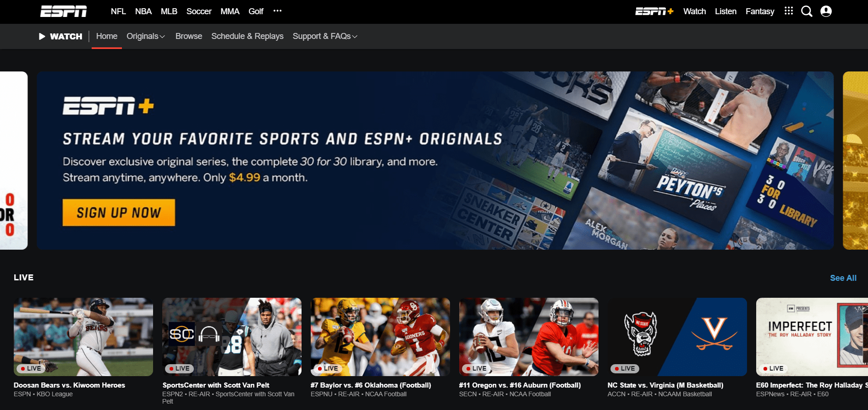Click the WATCH play logo
868x410 pixels.
(x=60, y=36)
